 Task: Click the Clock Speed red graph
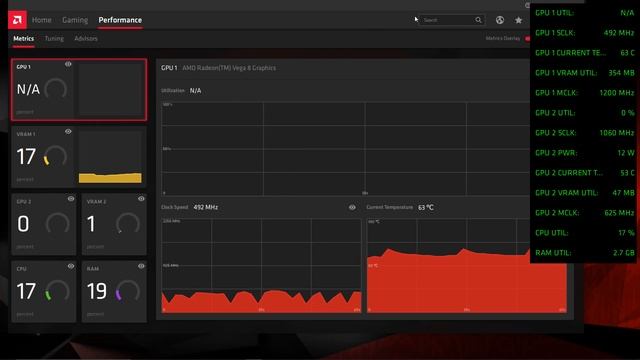tap(261, 266)
